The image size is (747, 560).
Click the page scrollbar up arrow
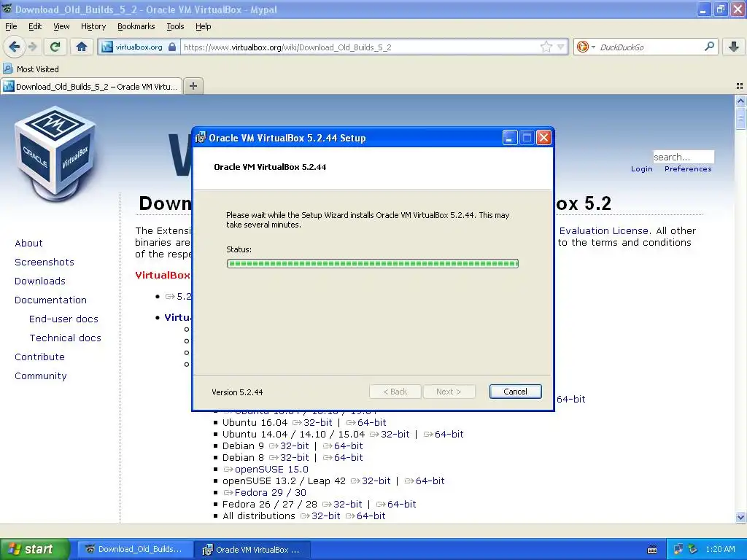pyautogui.click(x=740, y=101)
